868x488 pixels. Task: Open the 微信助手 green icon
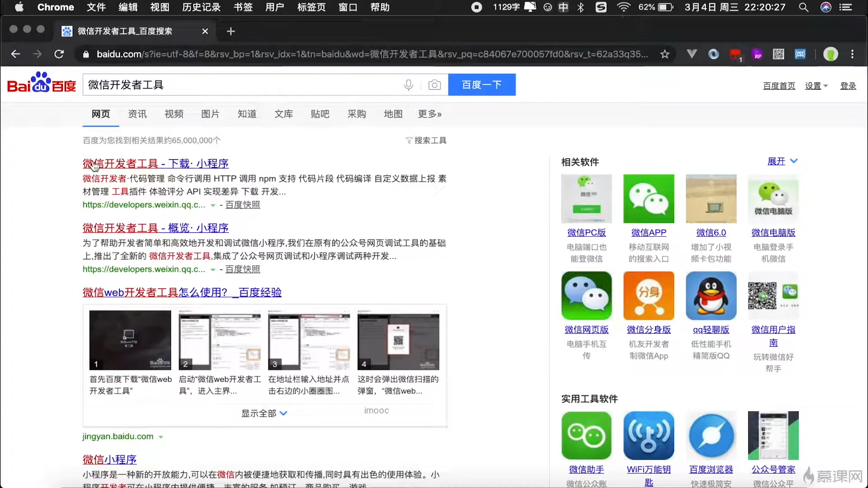(x=586, y=436)
